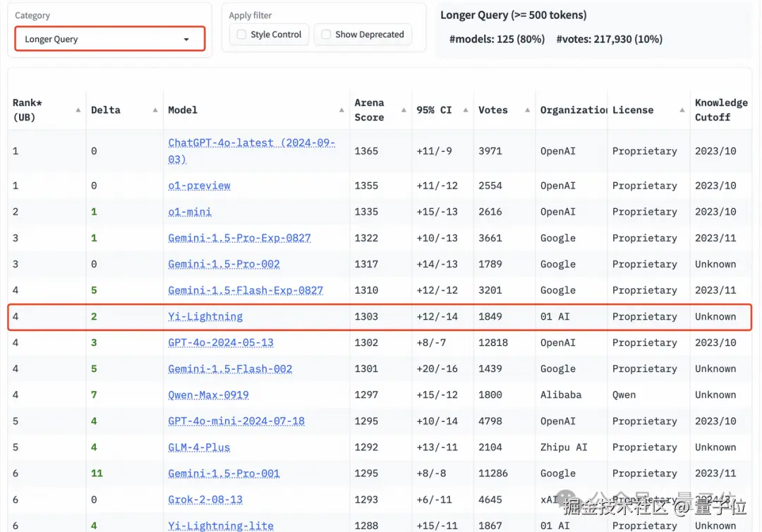Open the Yi-Lightning-lite model link
762x532 pixels.
click(x=221, y=526)
